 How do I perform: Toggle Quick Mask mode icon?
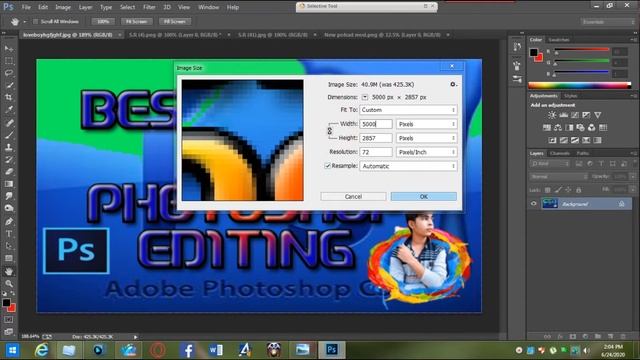click(x=9, y=320)
